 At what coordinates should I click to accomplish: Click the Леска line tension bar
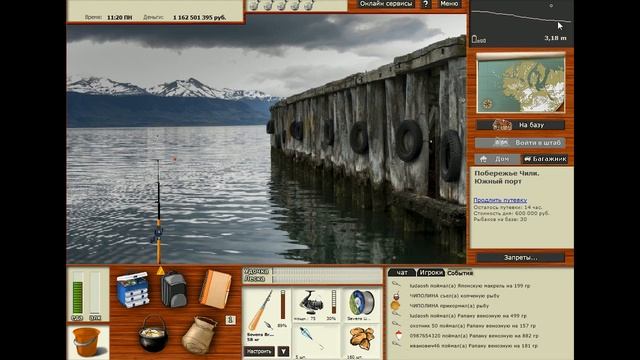pos(327,279)
